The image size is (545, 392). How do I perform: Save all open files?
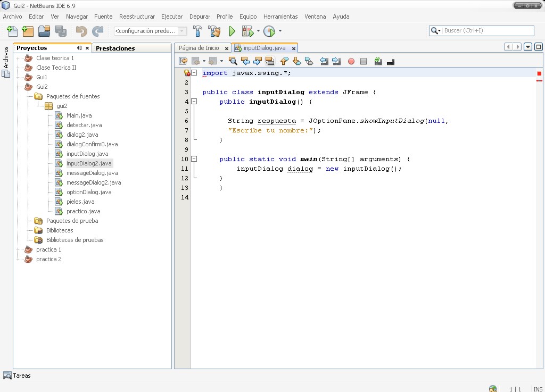click(x=61, y=31)
